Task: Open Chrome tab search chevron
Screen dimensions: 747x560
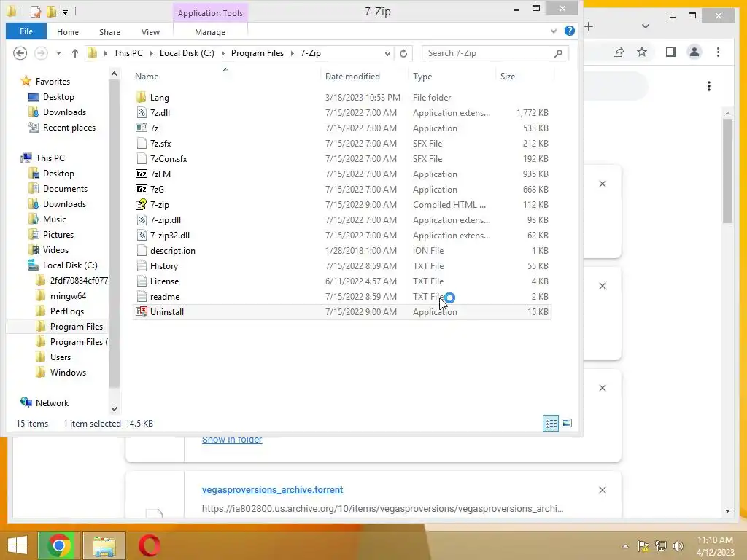Action: [646, 26]
